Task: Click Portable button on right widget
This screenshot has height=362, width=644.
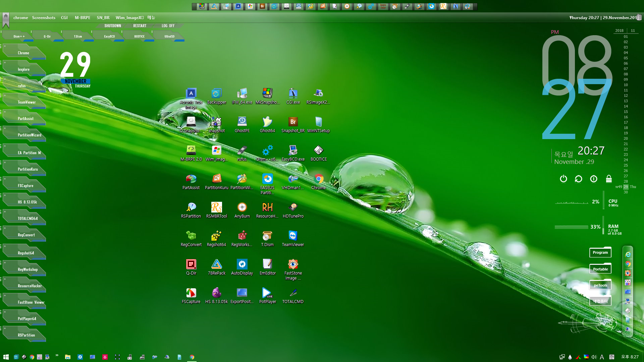Action: (x=600, y=269)
